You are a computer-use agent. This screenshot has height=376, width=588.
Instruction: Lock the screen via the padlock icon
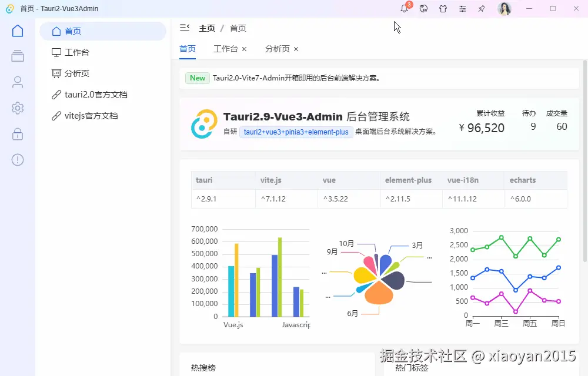[x=17, y=133]
